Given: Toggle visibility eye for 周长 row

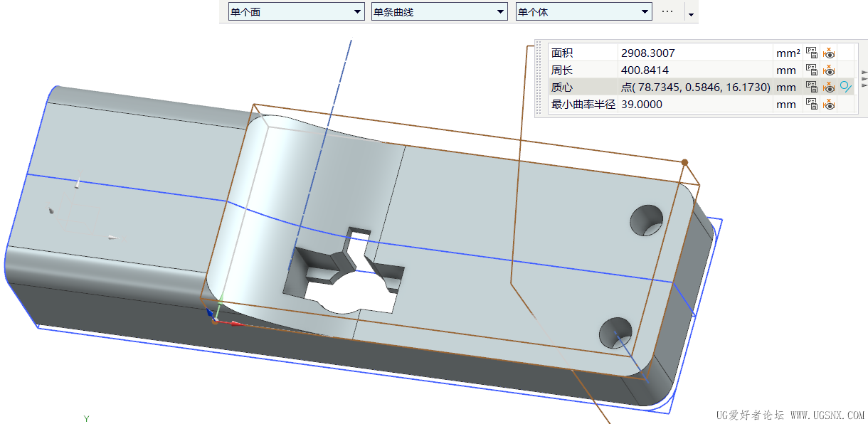Looking at the screenshot, I should pyautogui.click(x=829, y=70).
